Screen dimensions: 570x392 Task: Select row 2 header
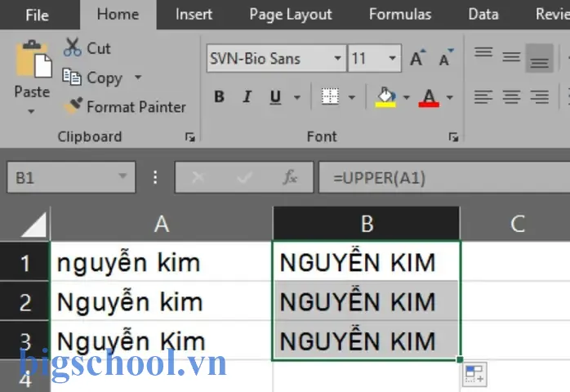click(24, 301)
